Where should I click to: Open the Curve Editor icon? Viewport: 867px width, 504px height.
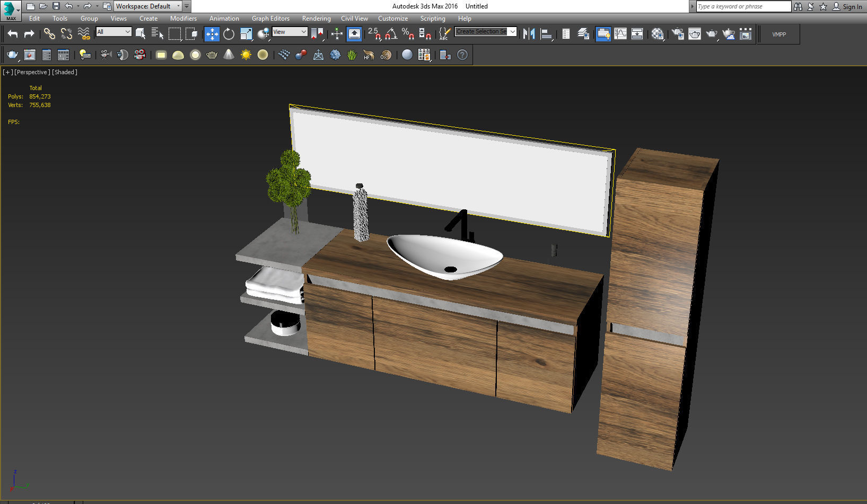(620, 34)
